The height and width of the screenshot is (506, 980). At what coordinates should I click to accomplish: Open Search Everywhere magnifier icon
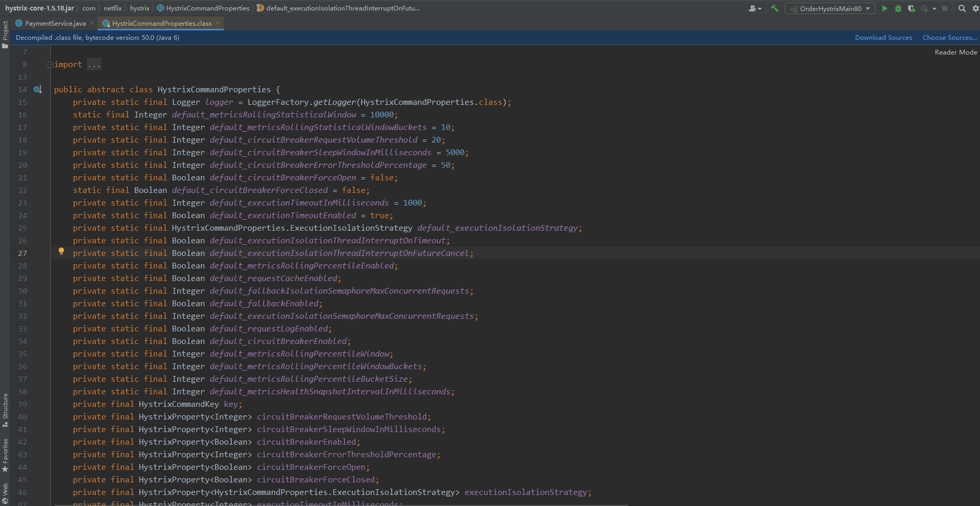click(962, 8)
